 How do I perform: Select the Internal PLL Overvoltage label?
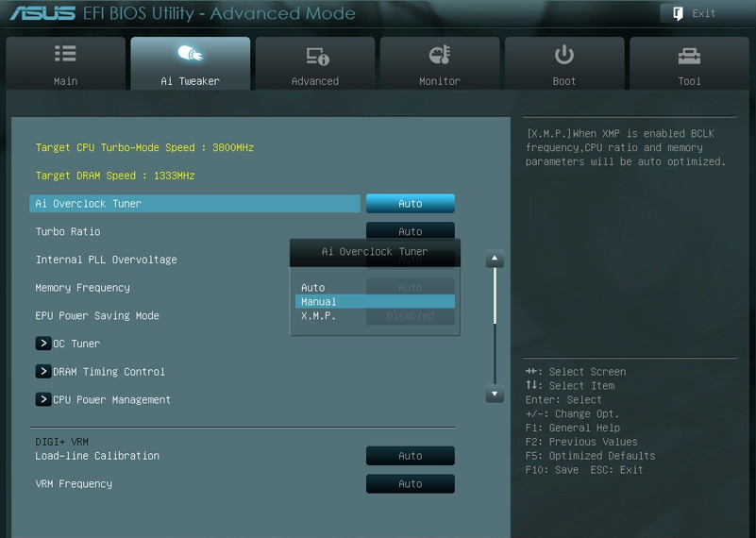pos(106,260)
